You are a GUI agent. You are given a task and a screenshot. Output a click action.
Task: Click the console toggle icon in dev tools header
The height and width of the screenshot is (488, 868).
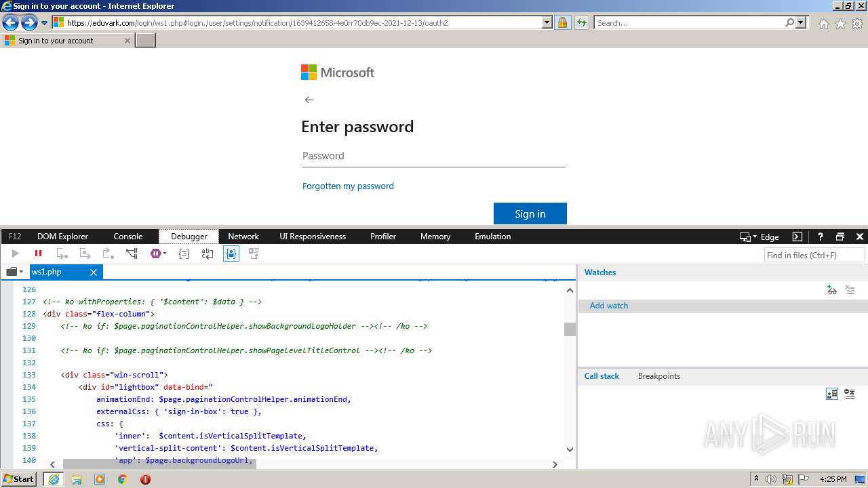[797, 237]
